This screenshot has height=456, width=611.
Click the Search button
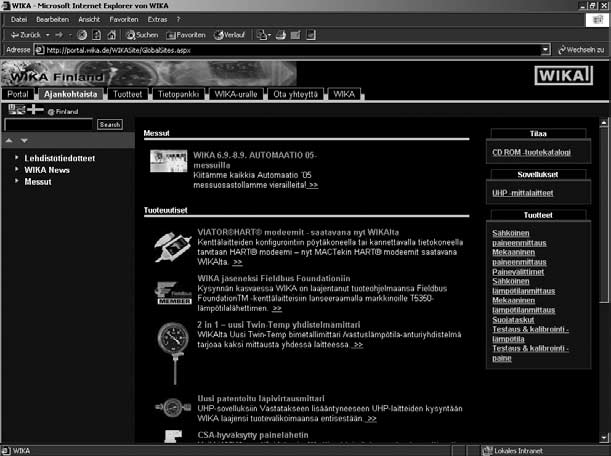110,125
